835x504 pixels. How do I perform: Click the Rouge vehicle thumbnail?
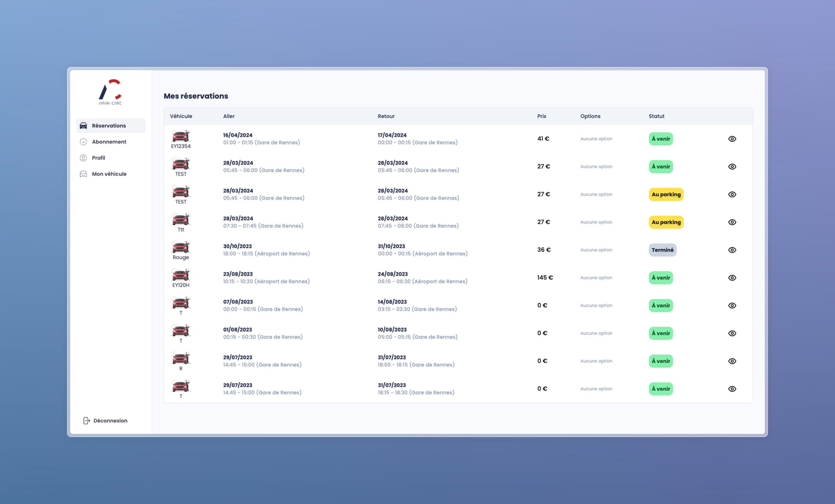[180, 247]
